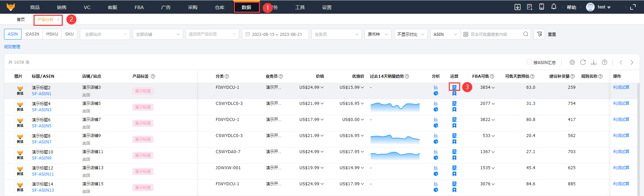Click the 规则管理 link
The image size is (644, 196).
[12, 47]
